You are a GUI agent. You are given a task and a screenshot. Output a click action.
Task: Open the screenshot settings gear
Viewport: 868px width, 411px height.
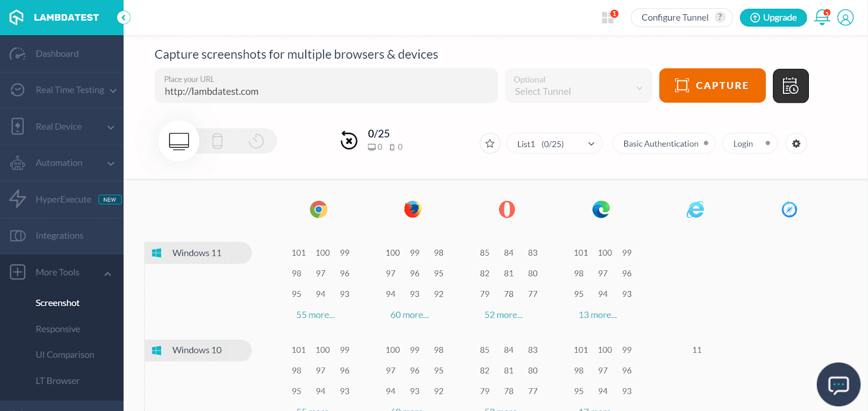click(x=796, y=143)
